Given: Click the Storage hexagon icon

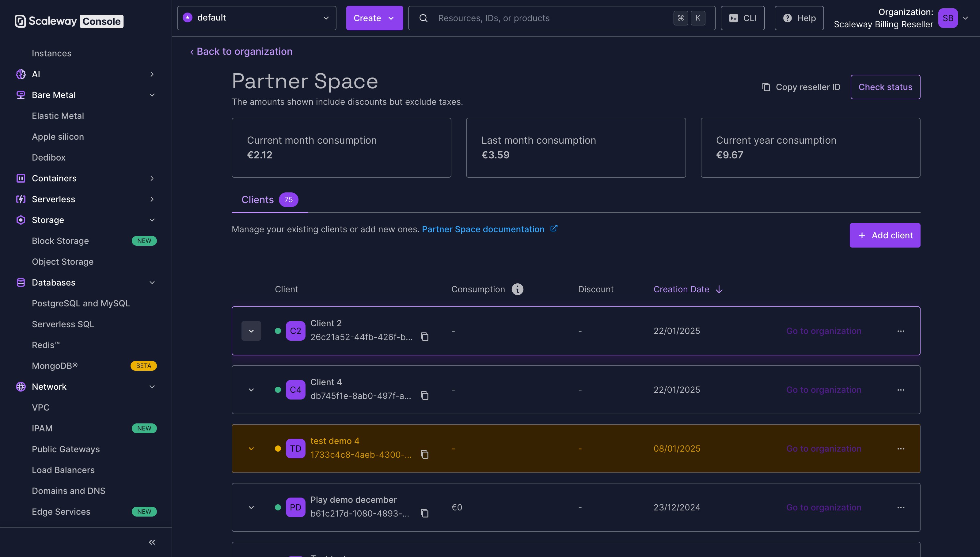Looking at the screenshot, I should click(x=21, y=220).
